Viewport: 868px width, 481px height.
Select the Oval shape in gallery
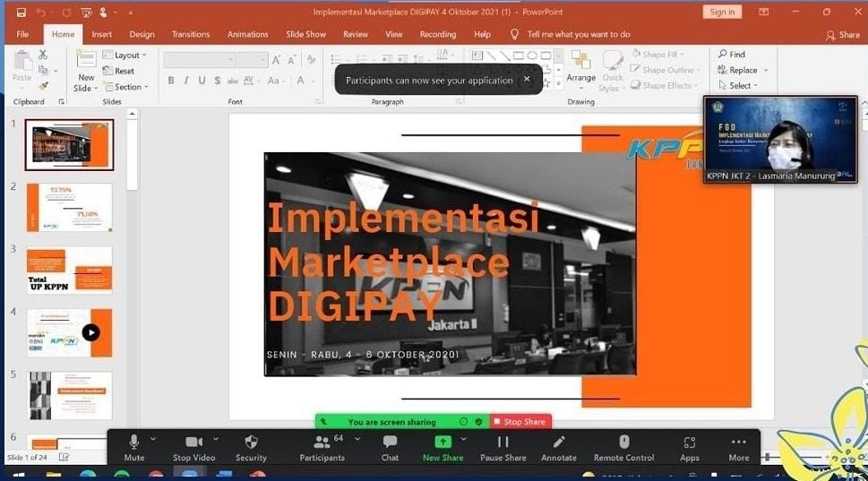532,56
